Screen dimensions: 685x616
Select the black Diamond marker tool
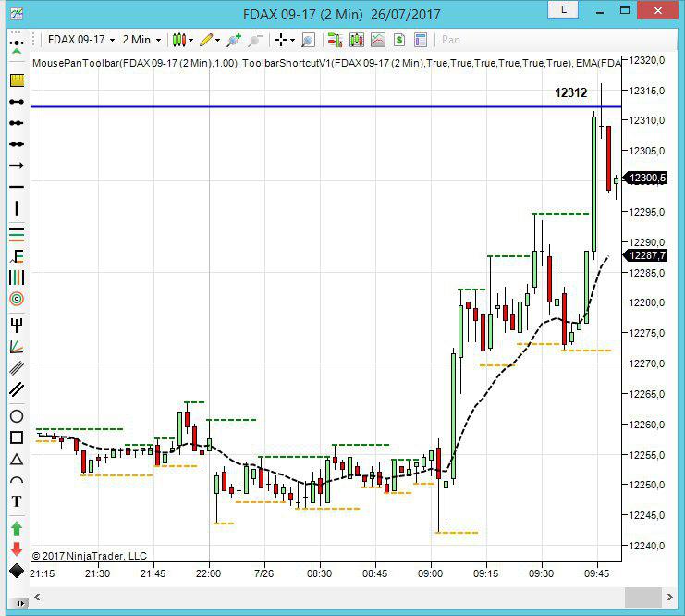click(17, 571)
